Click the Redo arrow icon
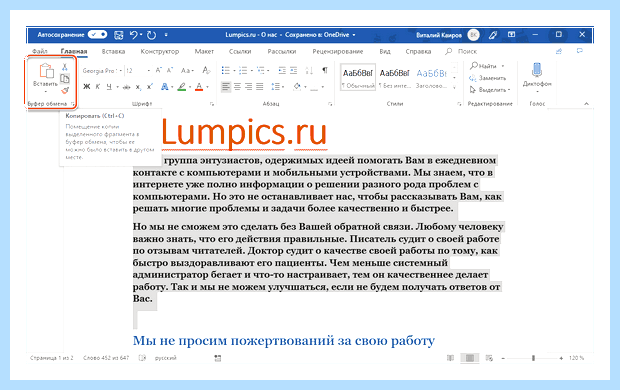620x390 pixels. pos(151,35)
